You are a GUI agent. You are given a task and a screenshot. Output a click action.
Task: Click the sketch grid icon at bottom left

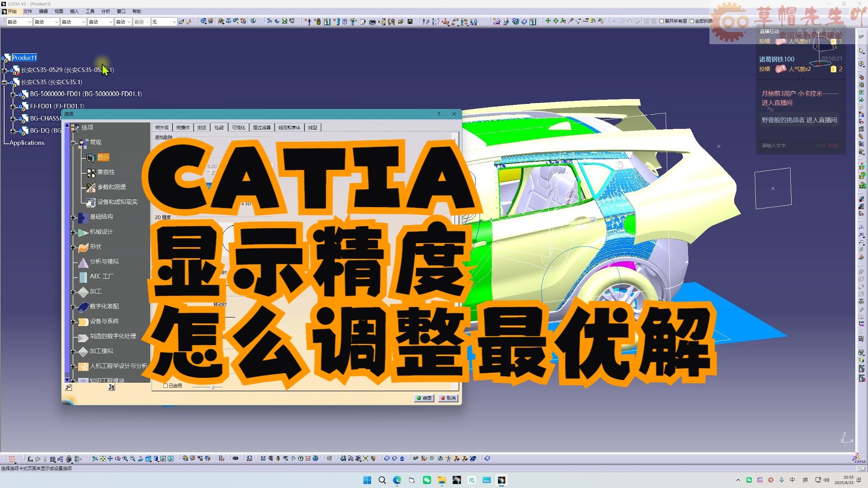[12, 459]
